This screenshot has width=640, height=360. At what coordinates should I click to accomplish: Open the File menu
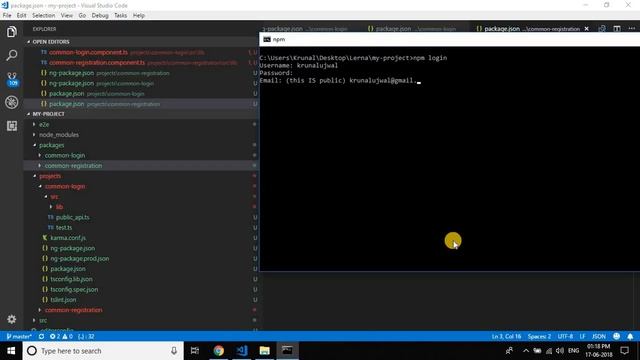(7, 16)
